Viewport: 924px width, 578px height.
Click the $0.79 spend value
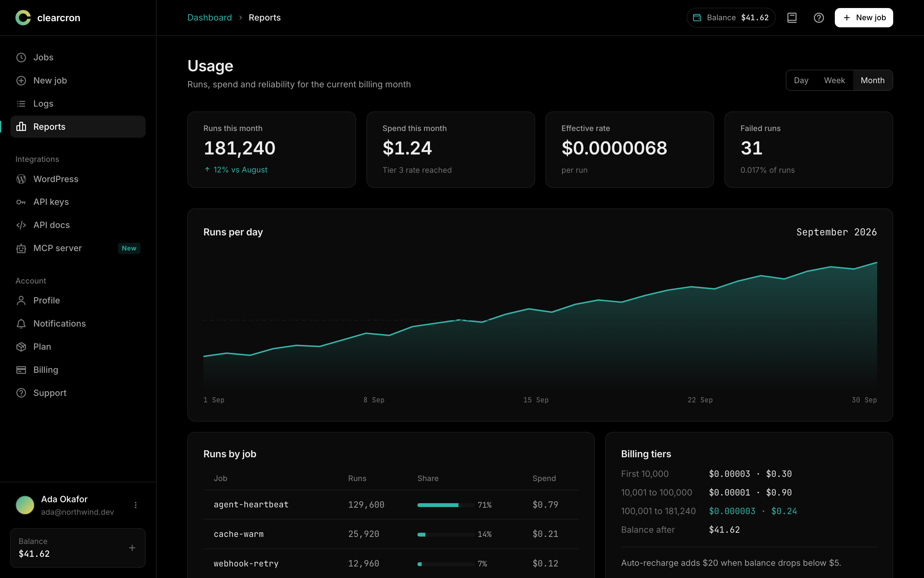click(x=545, y=504)
